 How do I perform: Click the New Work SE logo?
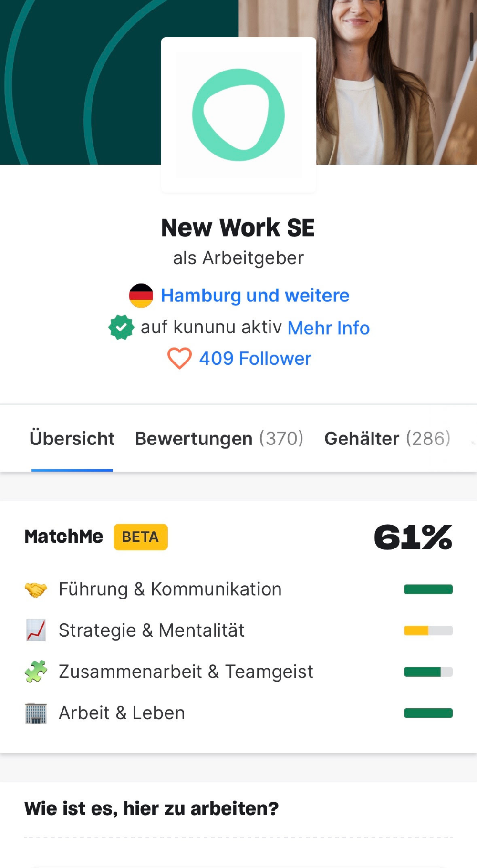pyautogui.click(x=238, y=114)
